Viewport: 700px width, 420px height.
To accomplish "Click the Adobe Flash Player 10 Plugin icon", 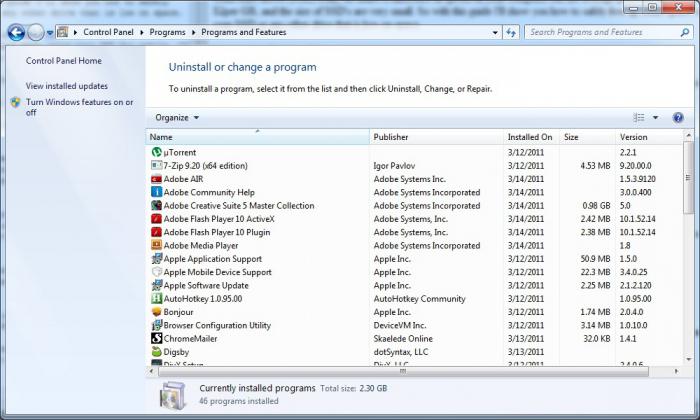I will coord(156,232).
